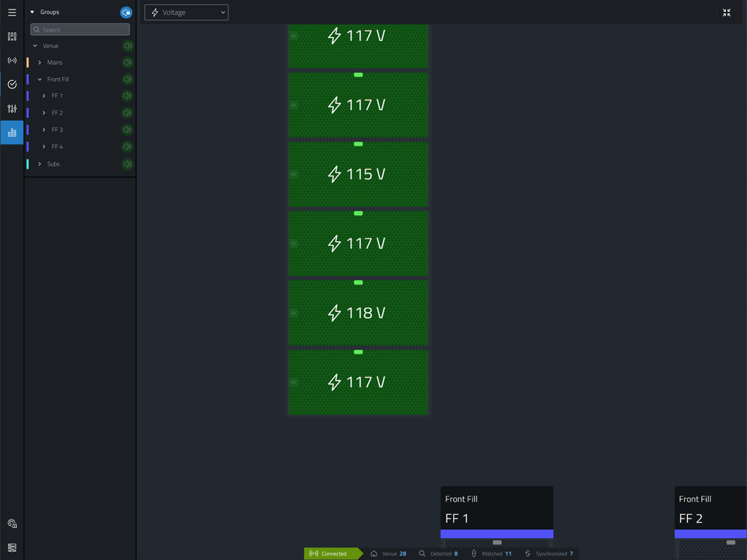Collapse the Front Fill group
The height and width of the screenshot is (560, 747).
[40, 79]
